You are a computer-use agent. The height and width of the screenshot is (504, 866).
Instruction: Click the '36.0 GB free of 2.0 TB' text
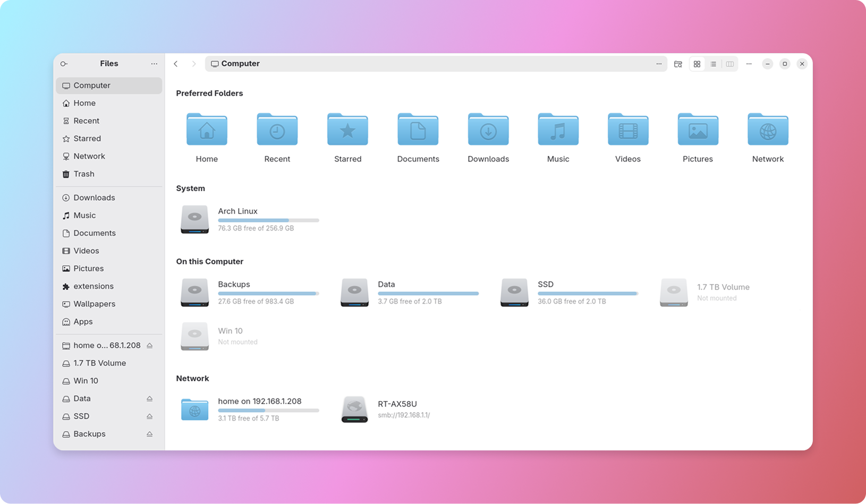tap(572, 301)
